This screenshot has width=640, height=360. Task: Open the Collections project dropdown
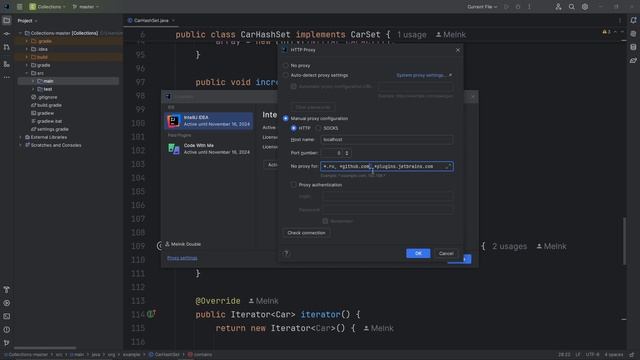[47, 7]
